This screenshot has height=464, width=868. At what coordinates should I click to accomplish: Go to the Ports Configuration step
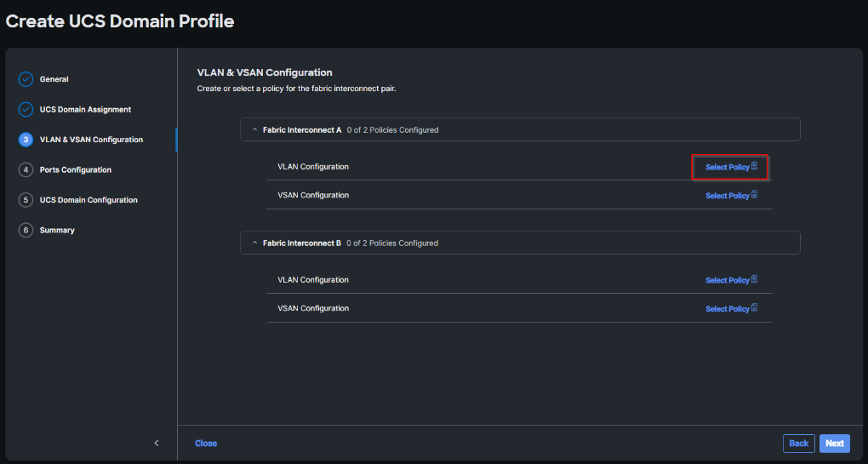(x=75, y=170)
